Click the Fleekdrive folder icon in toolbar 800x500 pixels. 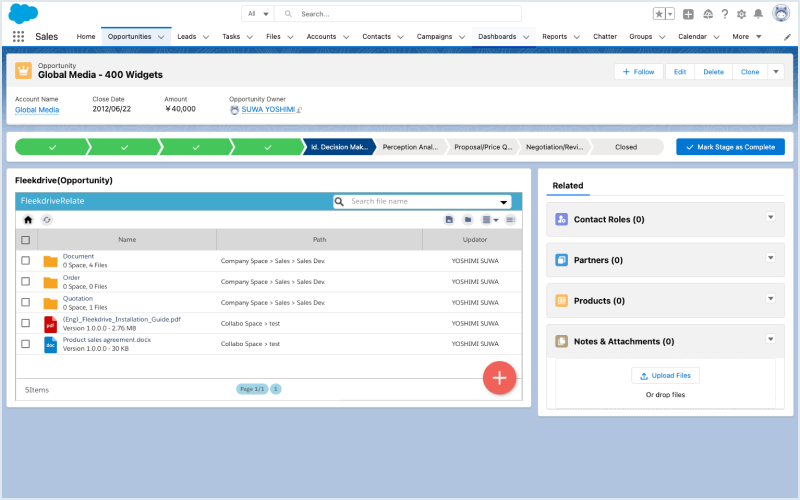[467, 220]
